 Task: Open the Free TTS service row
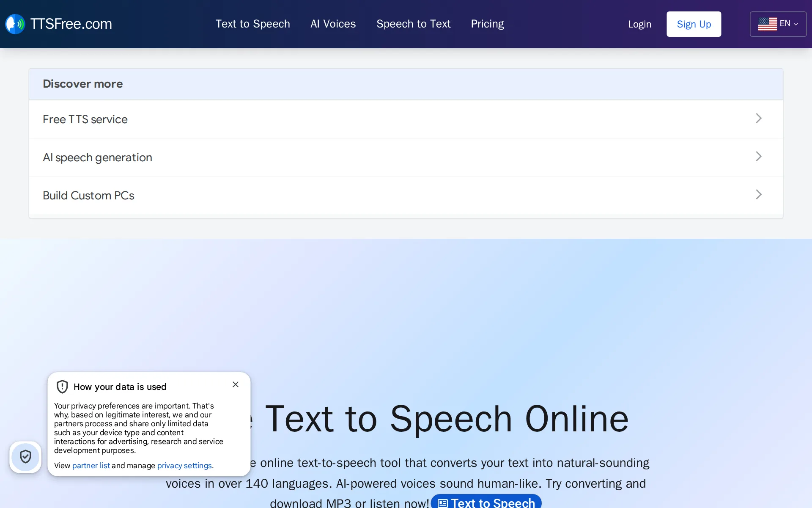coord(406,119)
